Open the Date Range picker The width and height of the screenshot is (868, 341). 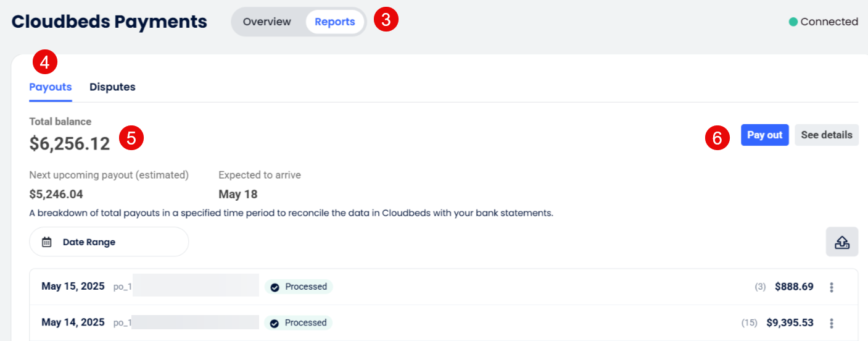pyautogui.click(x=109, y=242)
